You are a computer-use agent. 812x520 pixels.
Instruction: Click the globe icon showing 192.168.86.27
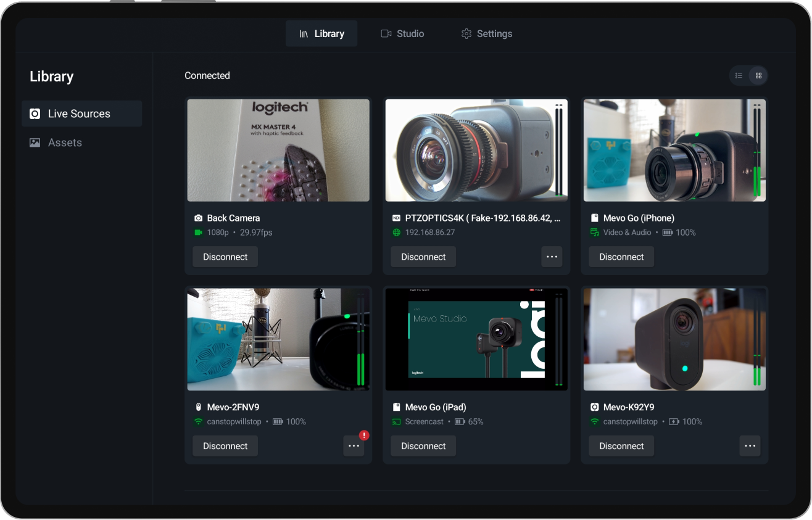(x=396, y=233)
